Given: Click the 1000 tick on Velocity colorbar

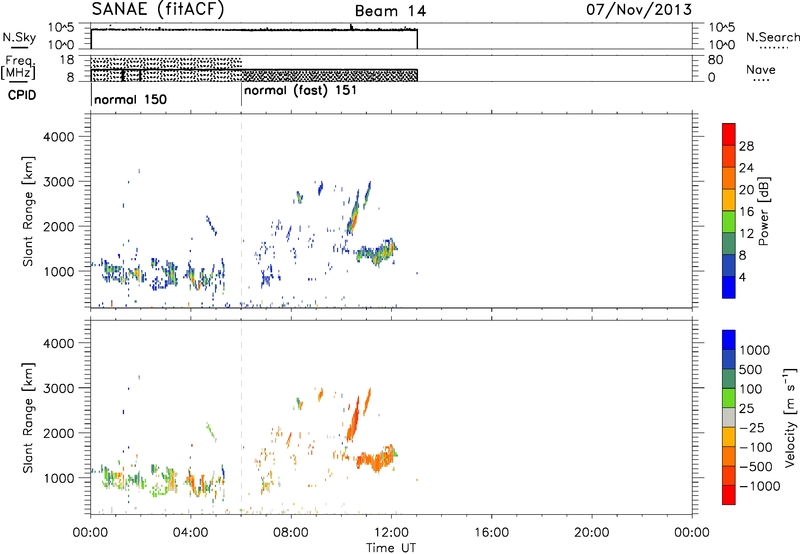Looking at the screenshot, I should click(755, 350).
